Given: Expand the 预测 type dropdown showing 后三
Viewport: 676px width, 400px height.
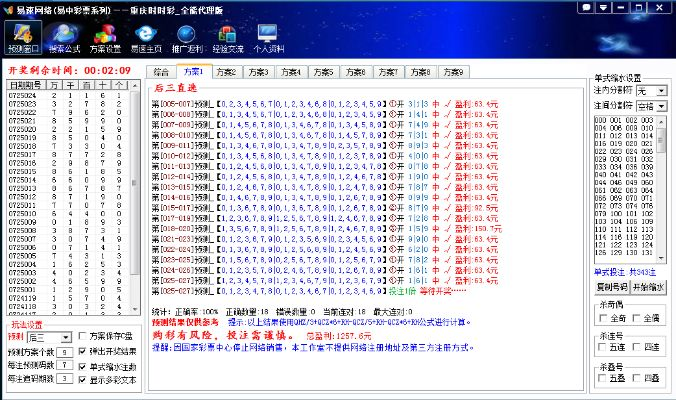Looking at the screenshot, I should [x=67, y=338].
